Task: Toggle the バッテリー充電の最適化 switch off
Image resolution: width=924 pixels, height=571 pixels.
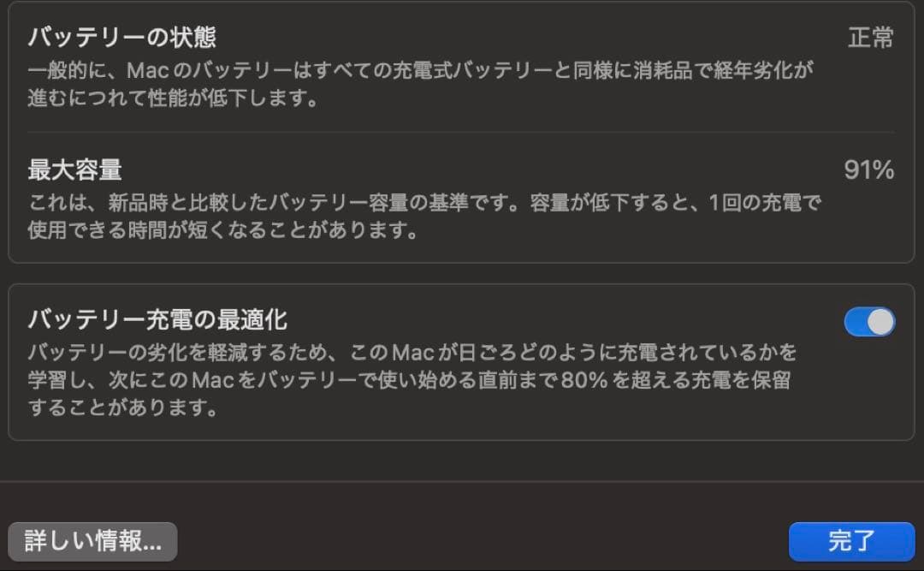Action: pos(869,322)
